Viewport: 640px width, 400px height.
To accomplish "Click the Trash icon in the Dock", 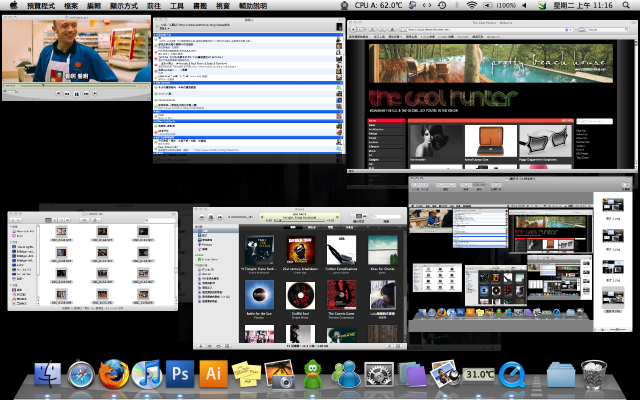I will pyautogui.click(x=594, y=374).
